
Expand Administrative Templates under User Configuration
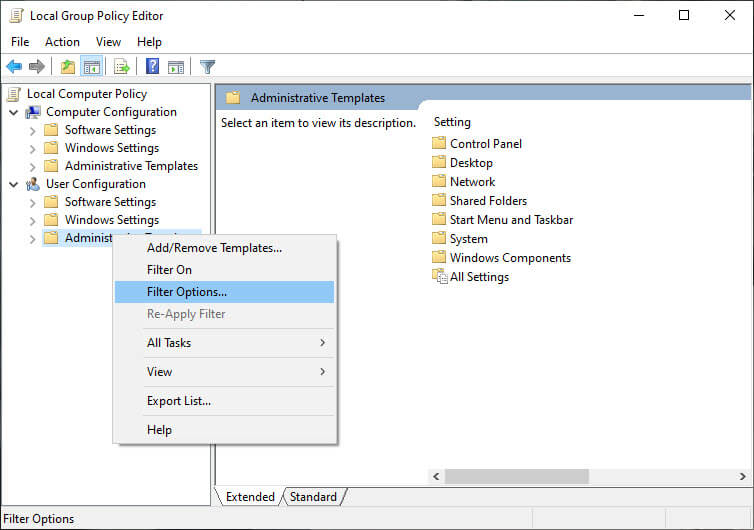point(32,239)
